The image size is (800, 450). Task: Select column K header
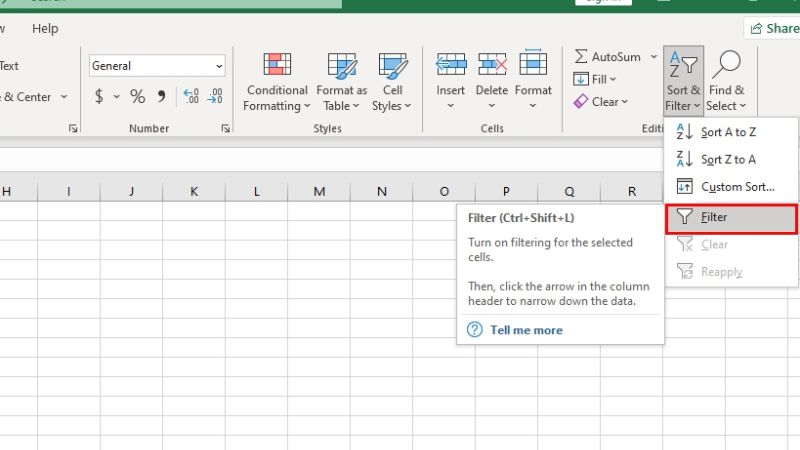194,191
